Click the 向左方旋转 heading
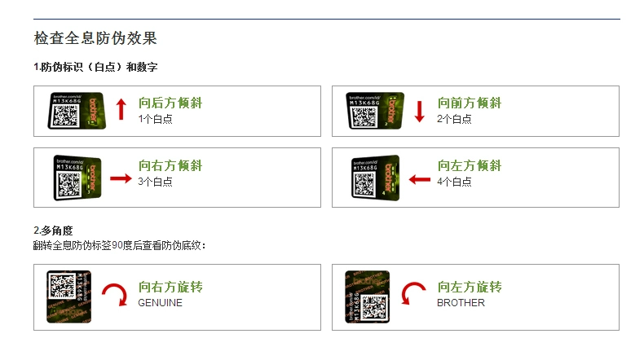Viewport: 644px width, 360px height. [x=470, y=287]
